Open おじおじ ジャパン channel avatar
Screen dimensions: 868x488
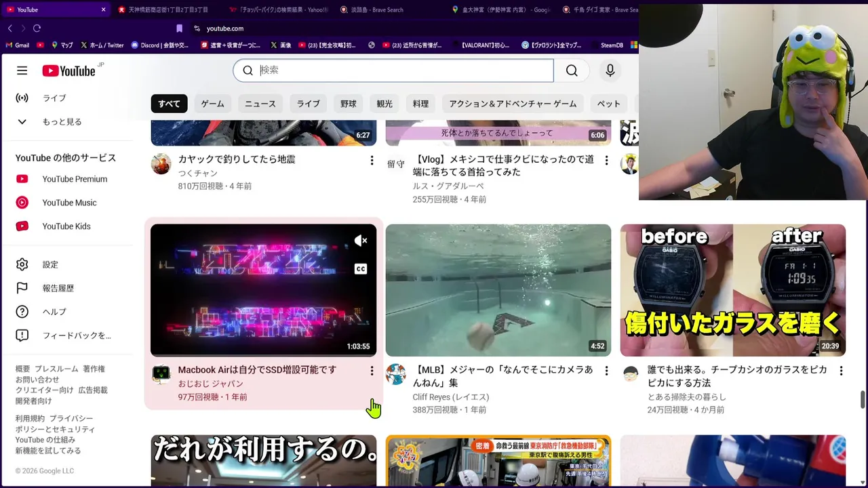click(x=161, y=374)
